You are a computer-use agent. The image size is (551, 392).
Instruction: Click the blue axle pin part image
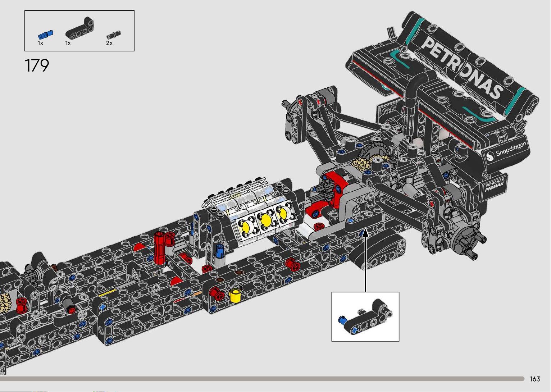click(x=45, y=35)
